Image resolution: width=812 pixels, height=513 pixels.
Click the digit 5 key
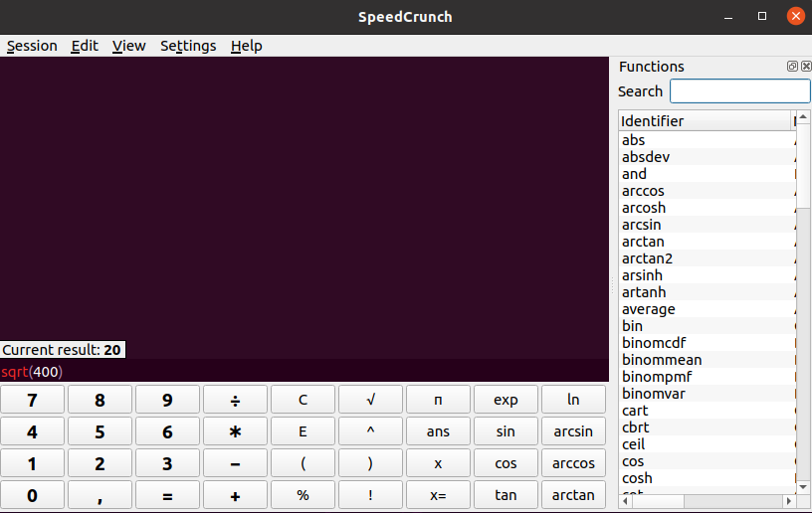coord(100,431)
